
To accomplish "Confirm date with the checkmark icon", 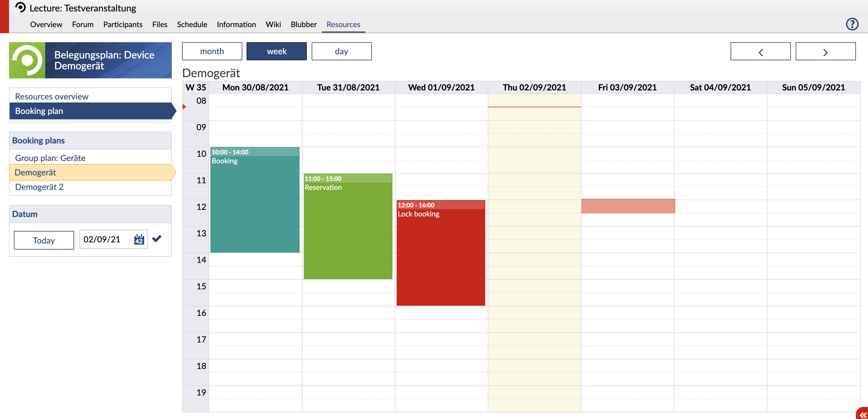I will (x=157, y=239).
